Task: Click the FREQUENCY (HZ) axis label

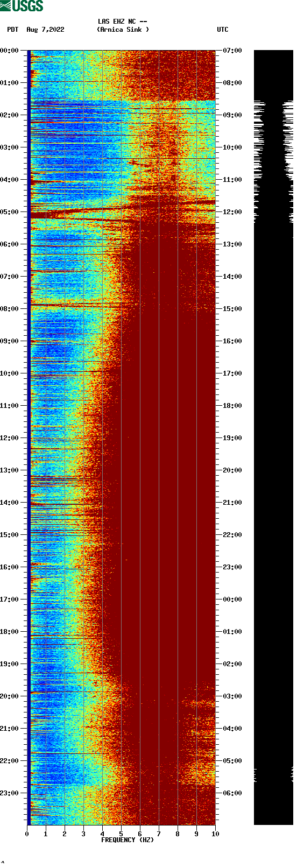Action: tap(128, 840)
